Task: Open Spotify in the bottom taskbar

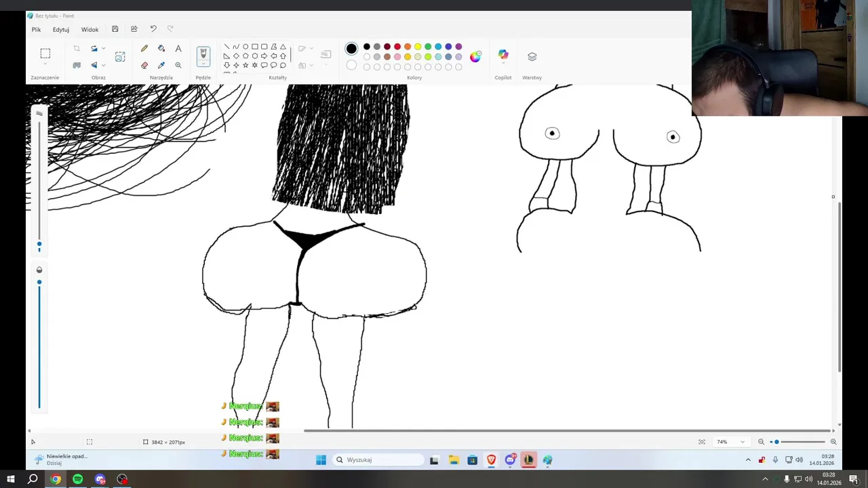Action: coord(77,479)
